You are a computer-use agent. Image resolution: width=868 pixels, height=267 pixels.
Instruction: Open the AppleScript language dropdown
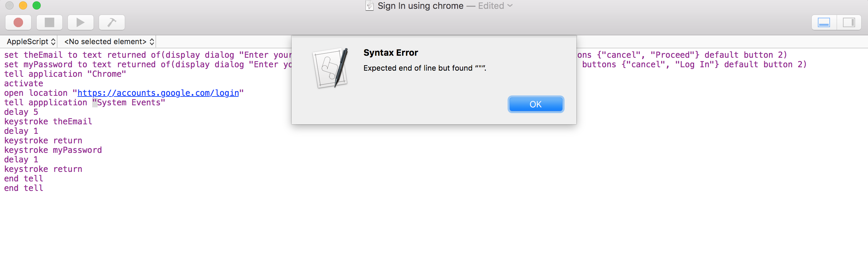click(31, 41)
